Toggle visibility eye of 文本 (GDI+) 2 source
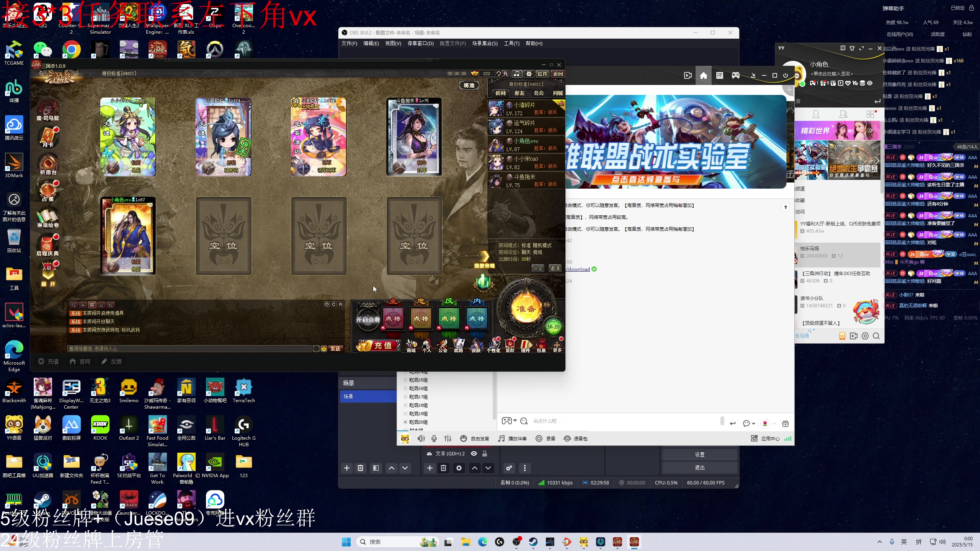Viewport: 980px width, 551px height. tap(474, 453)
